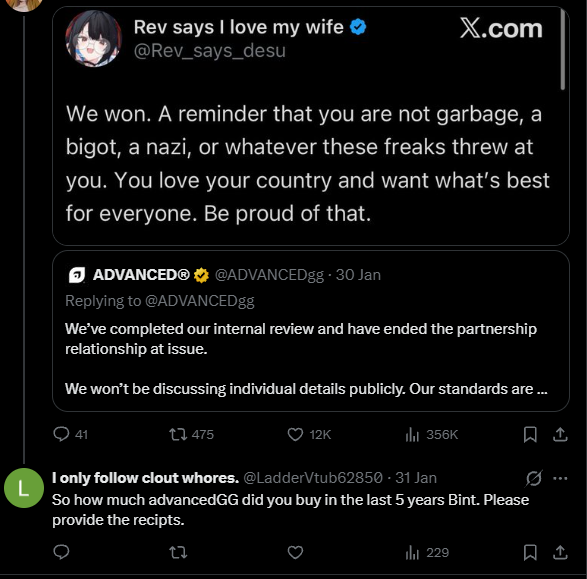This screenshot has height=579, width=587.
Task: View analytics showing 356K views
Action: point(431,435)
